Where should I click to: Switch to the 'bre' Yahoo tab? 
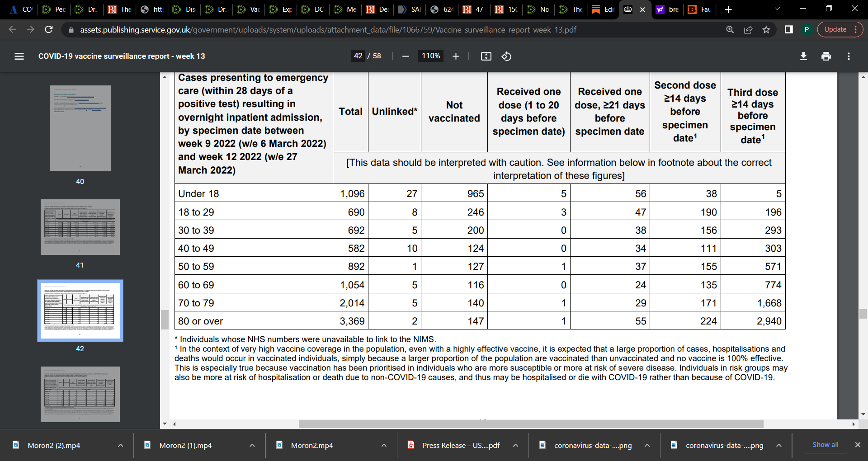(x=667, y=9)
